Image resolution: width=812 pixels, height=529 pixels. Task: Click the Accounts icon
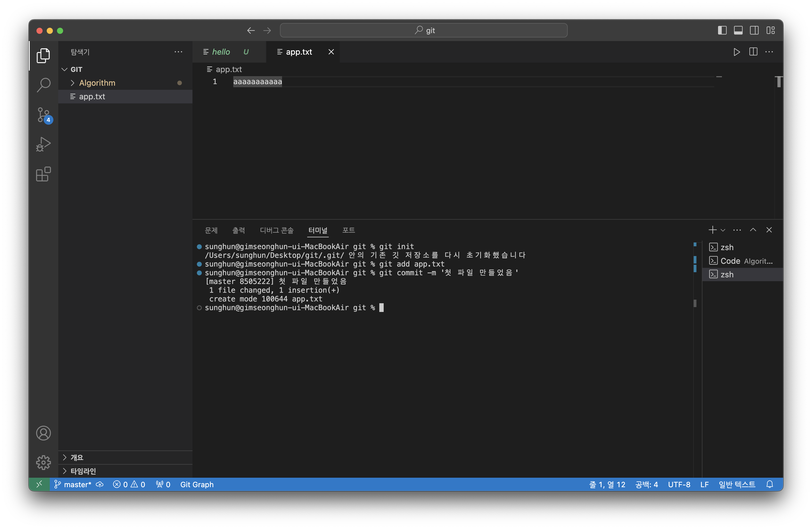[43, 433]
